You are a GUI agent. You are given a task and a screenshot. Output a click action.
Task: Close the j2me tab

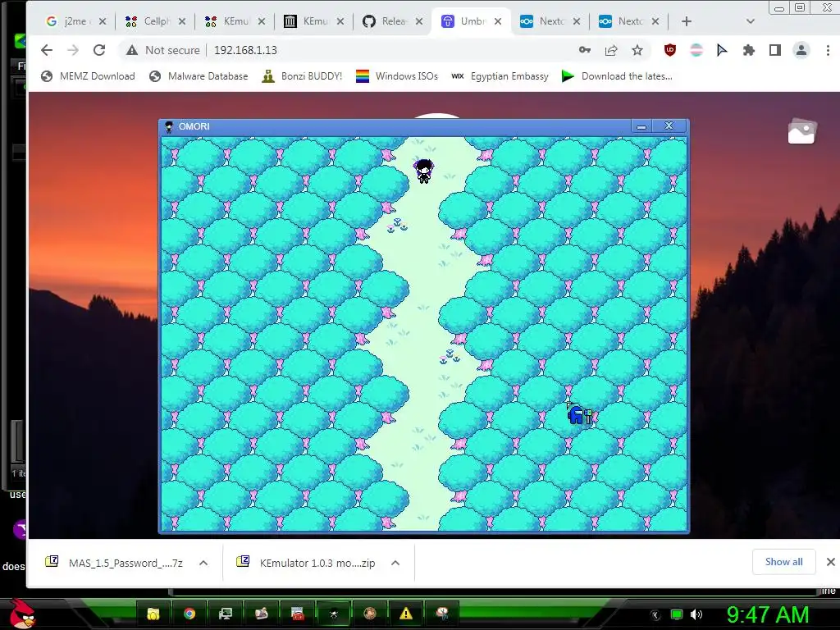pos(103,21)
